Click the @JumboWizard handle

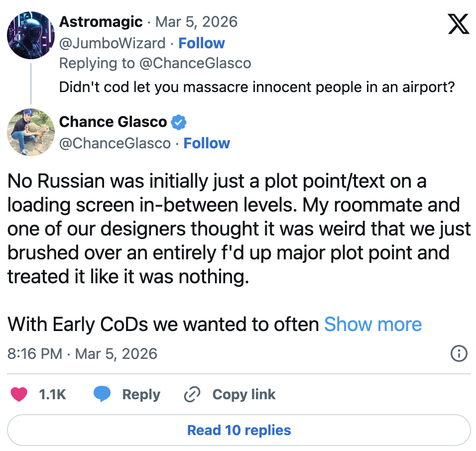point(112,43)
